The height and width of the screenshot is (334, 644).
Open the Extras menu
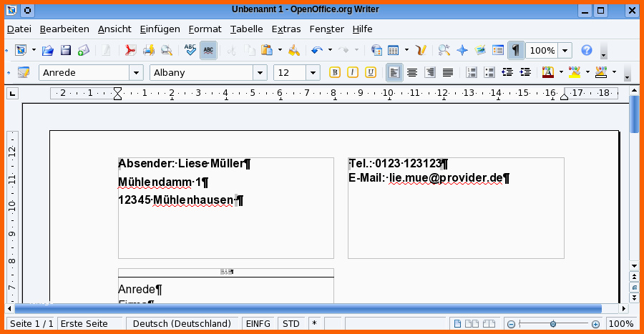[x=286, y=29]
